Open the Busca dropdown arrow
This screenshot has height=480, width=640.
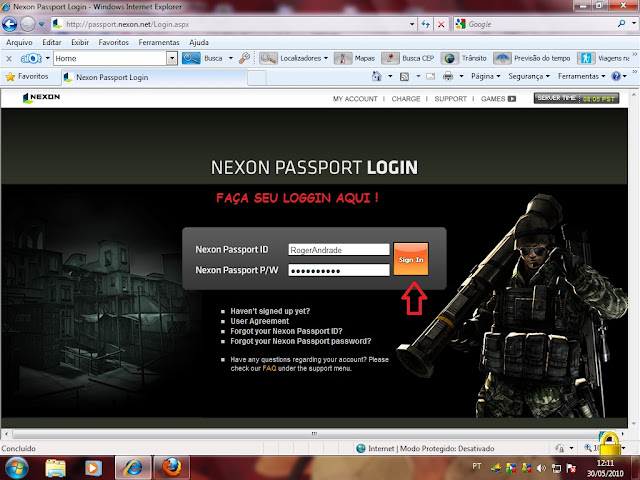231,58
